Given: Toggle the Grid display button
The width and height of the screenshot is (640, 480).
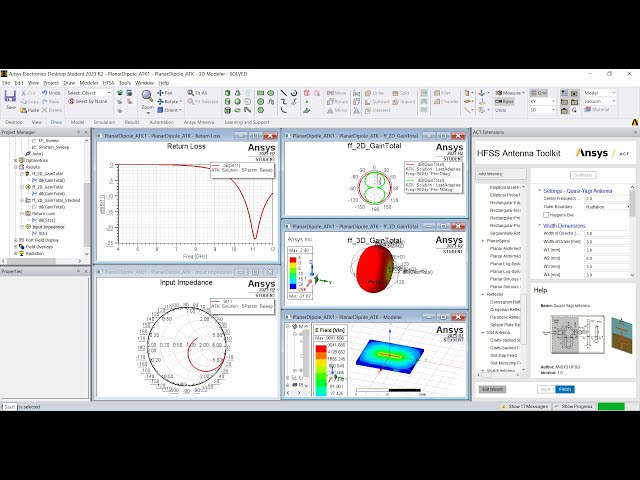Looking at the screenshot, I should pyautogui.click(x=539, y=93).
